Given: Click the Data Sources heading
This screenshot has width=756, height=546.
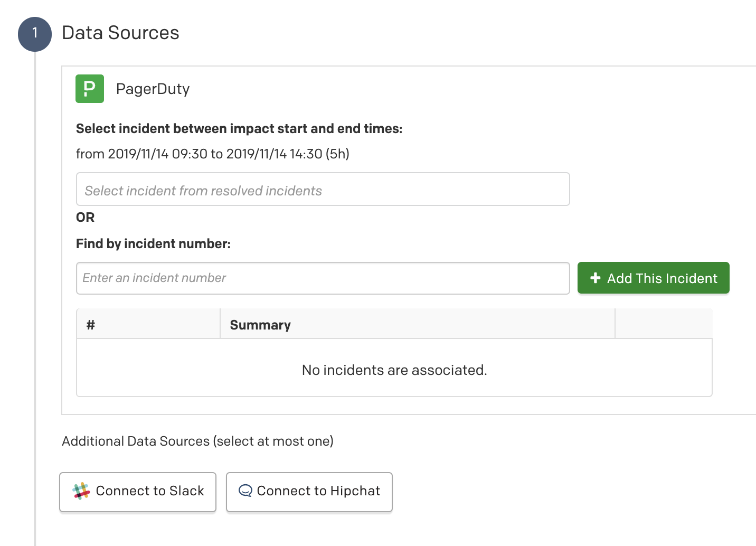Looking at the screenshot, I should coord(120,33).
